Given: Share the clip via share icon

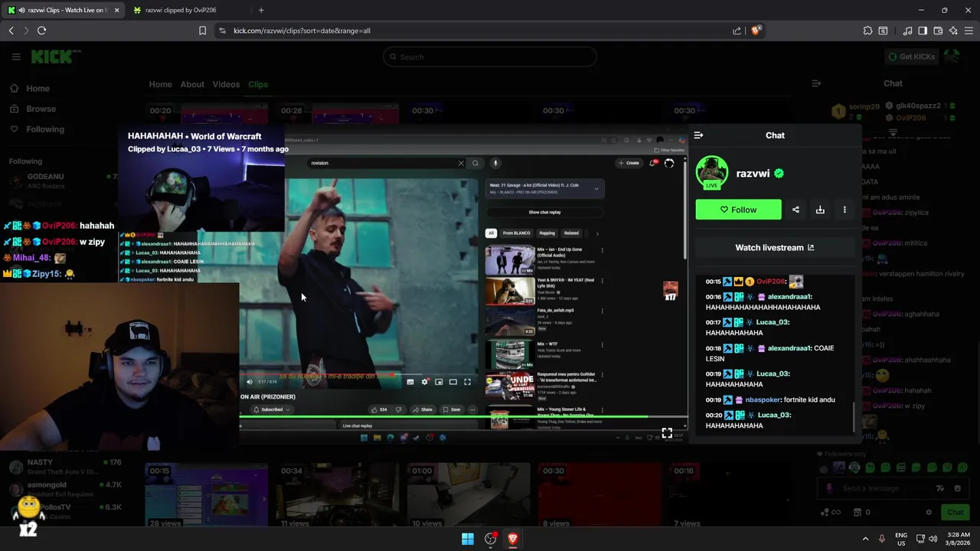Looking at the screenshot, I should click(x=795, y=210).
